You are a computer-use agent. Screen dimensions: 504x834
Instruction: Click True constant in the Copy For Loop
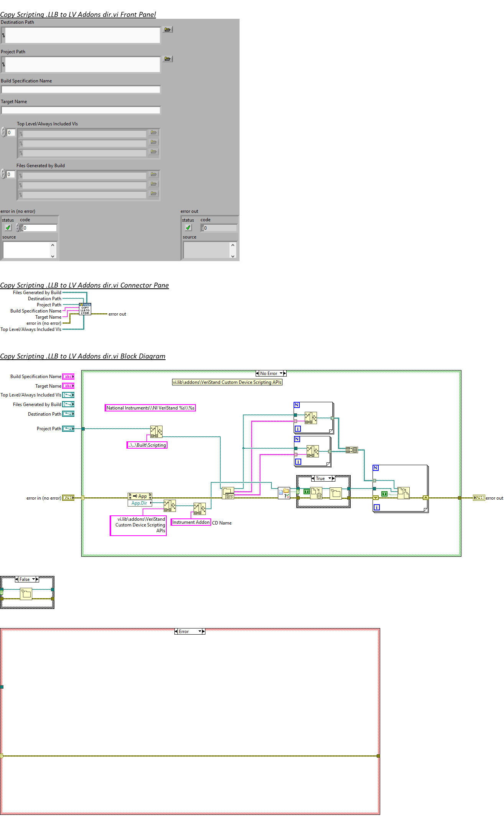tap(384, 494)
